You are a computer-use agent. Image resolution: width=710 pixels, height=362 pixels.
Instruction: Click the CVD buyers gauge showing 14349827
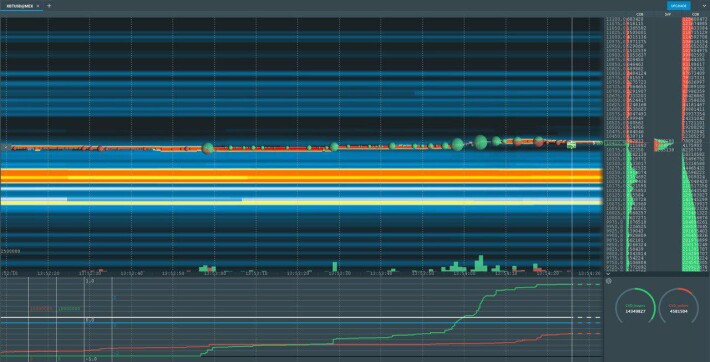click(635, 306)
